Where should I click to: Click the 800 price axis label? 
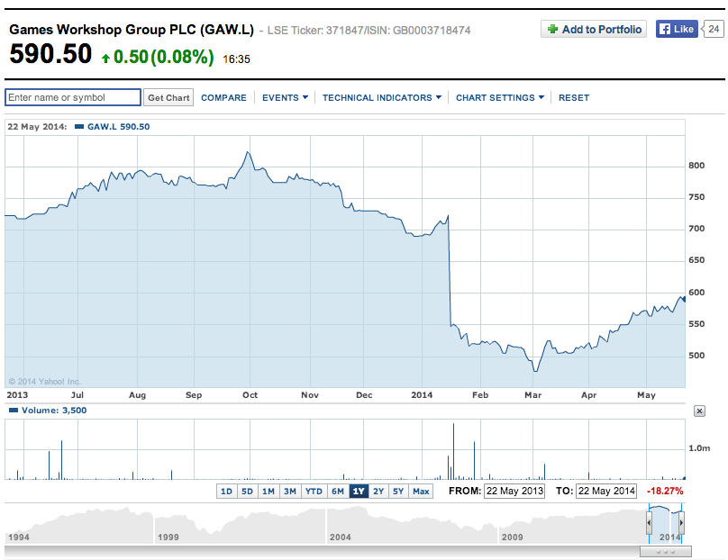[696, 166]
